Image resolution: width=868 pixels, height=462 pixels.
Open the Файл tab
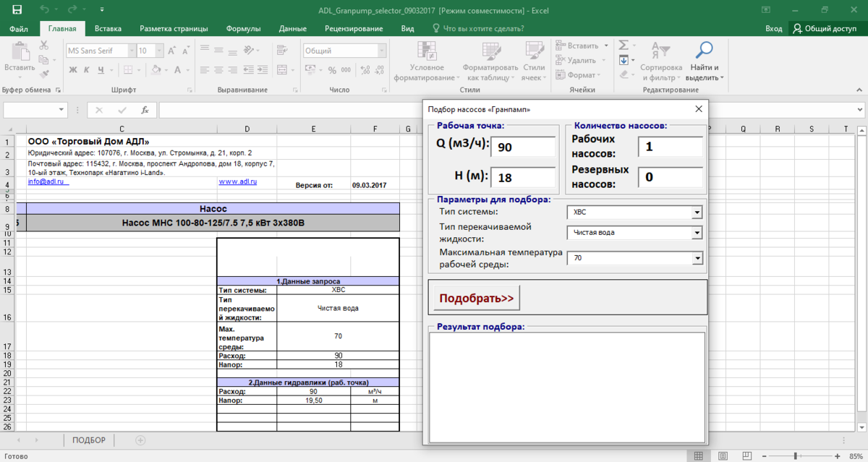click(20, 29)
